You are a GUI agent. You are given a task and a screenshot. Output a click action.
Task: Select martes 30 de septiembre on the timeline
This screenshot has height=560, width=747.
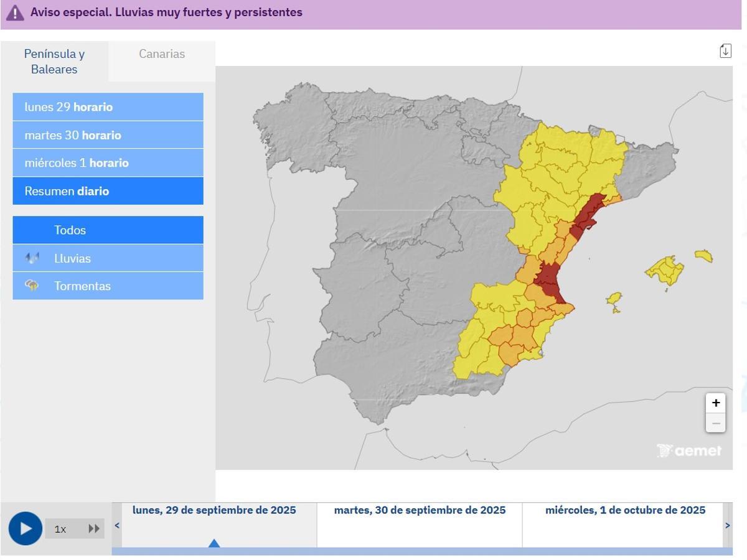click(420, 510)
